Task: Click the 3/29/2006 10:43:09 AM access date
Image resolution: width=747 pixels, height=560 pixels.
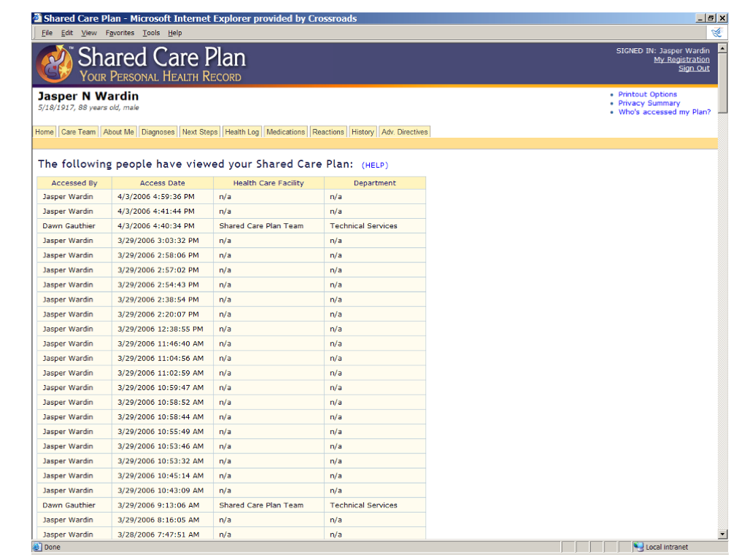Action: coord(160,491)
